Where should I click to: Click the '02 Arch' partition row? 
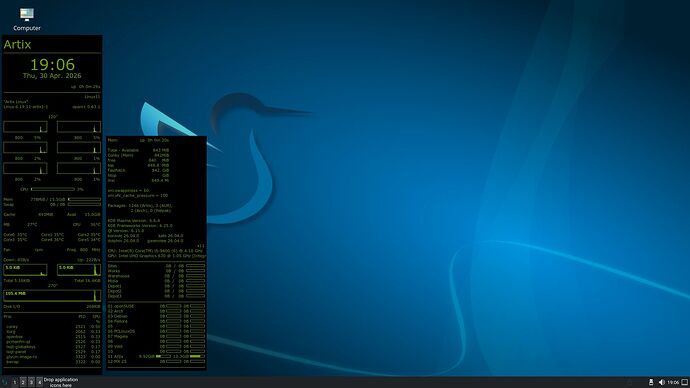click(156, 311)
